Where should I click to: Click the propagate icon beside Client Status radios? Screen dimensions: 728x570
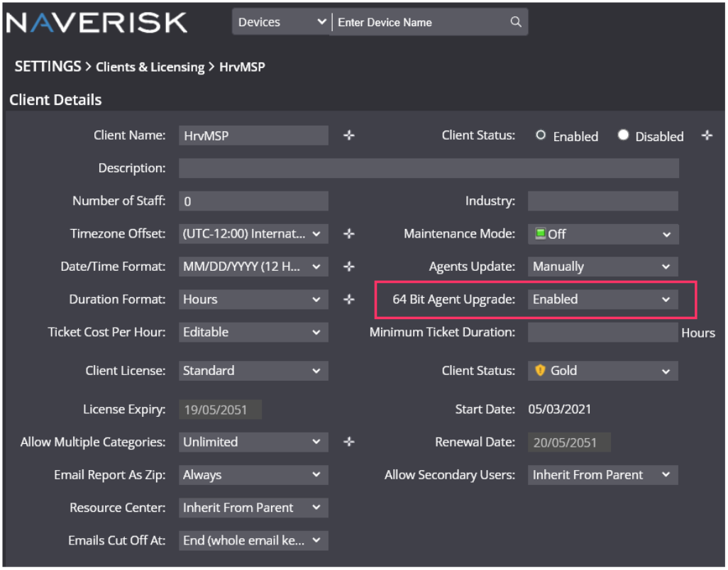coord(707,135)
